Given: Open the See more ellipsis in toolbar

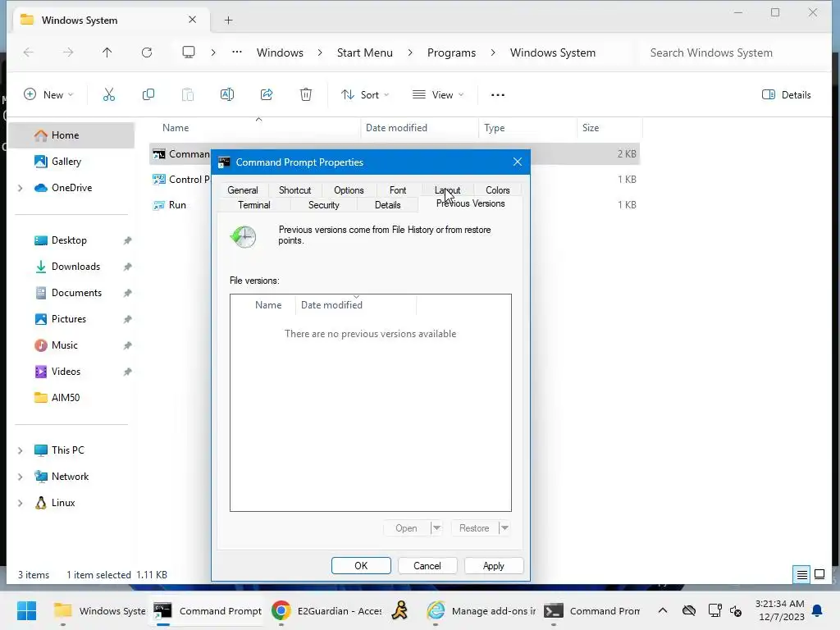Looking at the screenshot, I should 498,95.
